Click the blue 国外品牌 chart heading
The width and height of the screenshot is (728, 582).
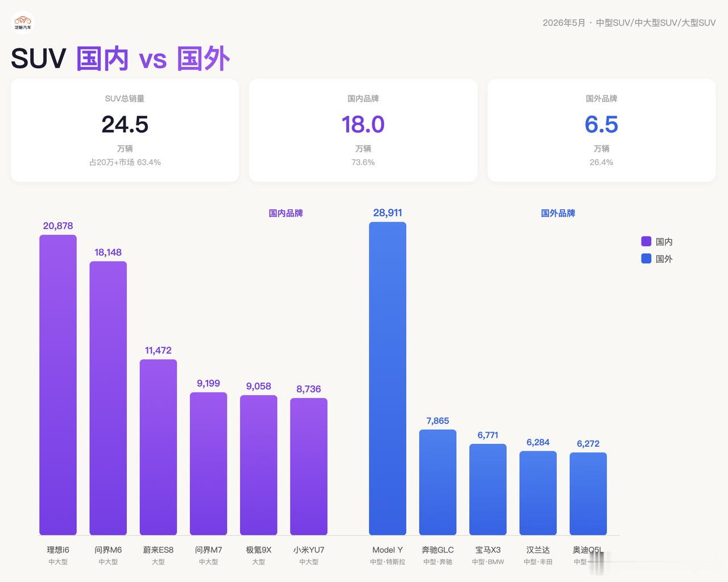tap(558, 213)
